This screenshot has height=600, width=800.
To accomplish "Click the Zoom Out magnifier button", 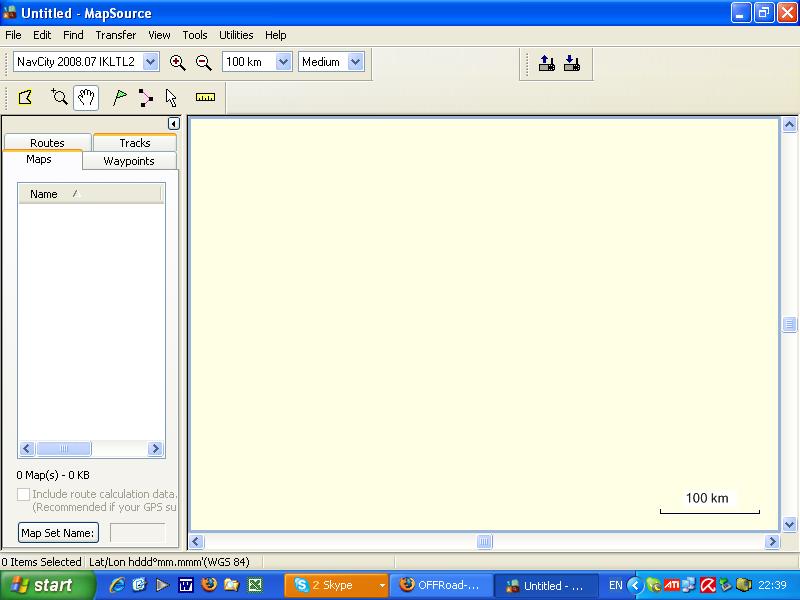I will (x=203, y=62).
